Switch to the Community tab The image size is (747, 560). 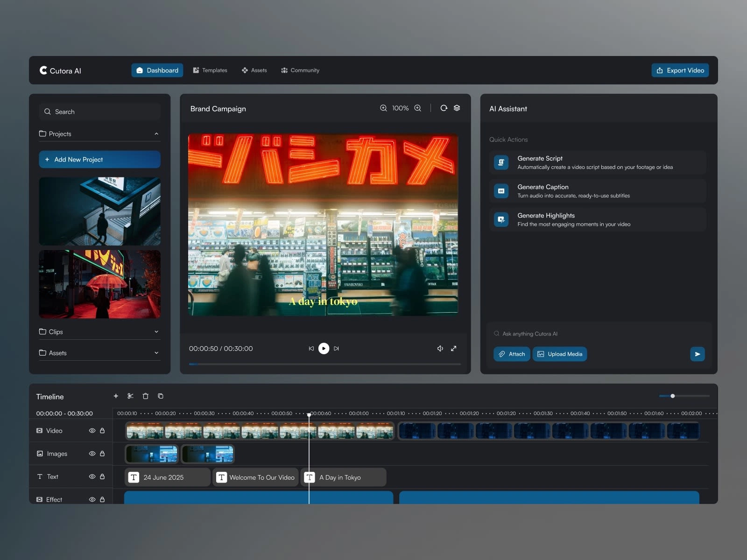[x=300, y=70]
